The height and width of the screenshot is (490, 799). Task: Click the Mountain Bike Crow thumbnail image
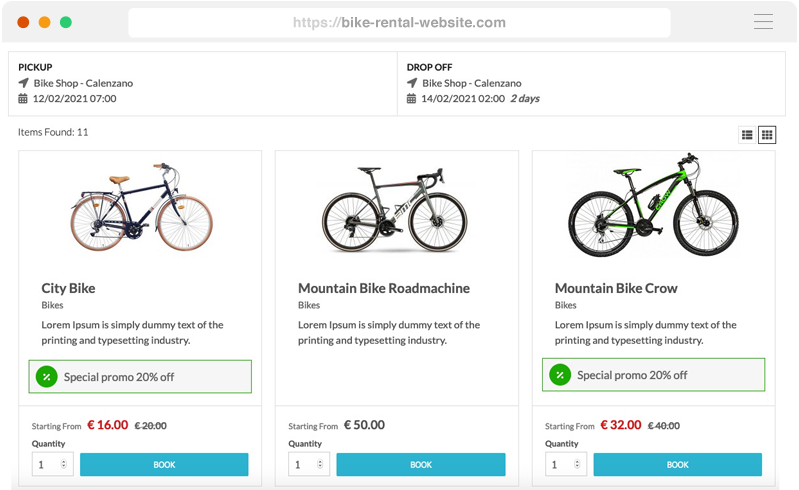click(x=654, y=207)
